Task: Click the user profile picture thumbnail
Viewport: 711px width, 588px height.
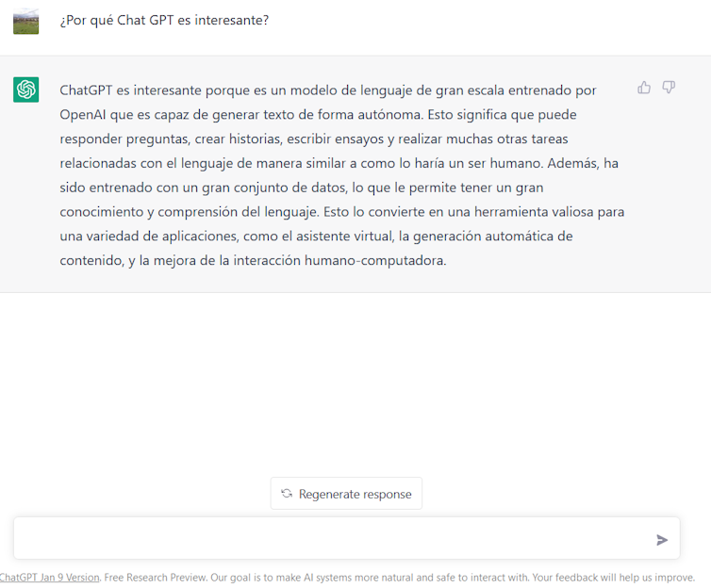Action: point(25,22)
